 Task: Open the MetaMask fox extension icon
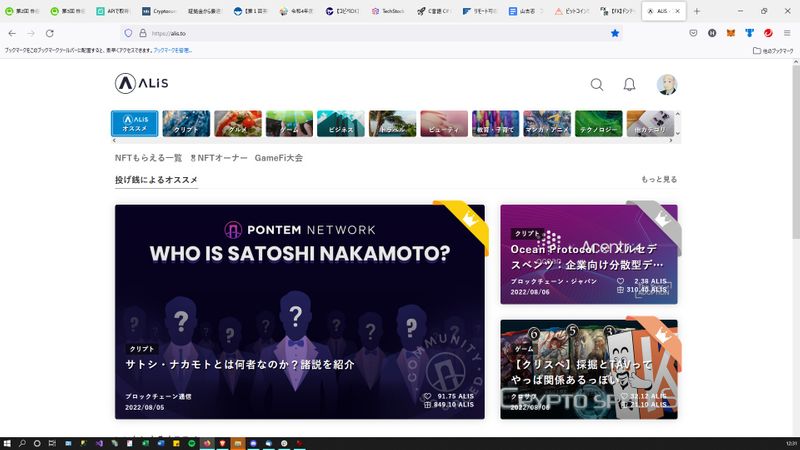click(730, 33)
